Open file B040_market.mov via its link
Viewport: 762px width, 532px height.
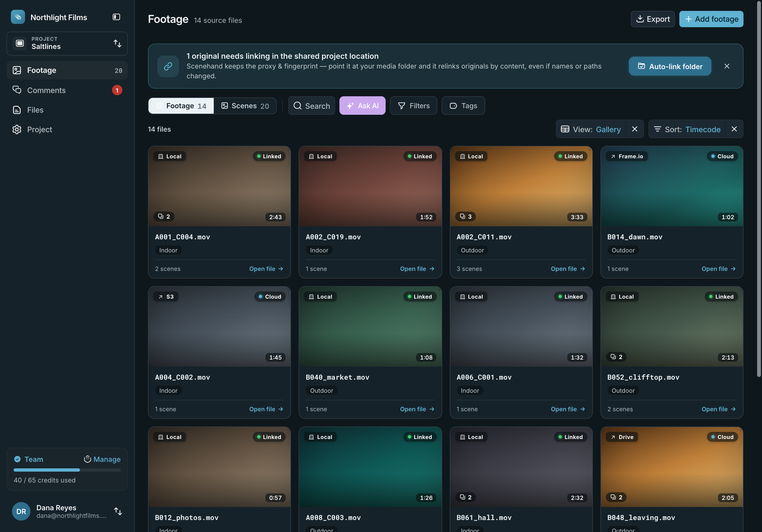pos(417,409)
